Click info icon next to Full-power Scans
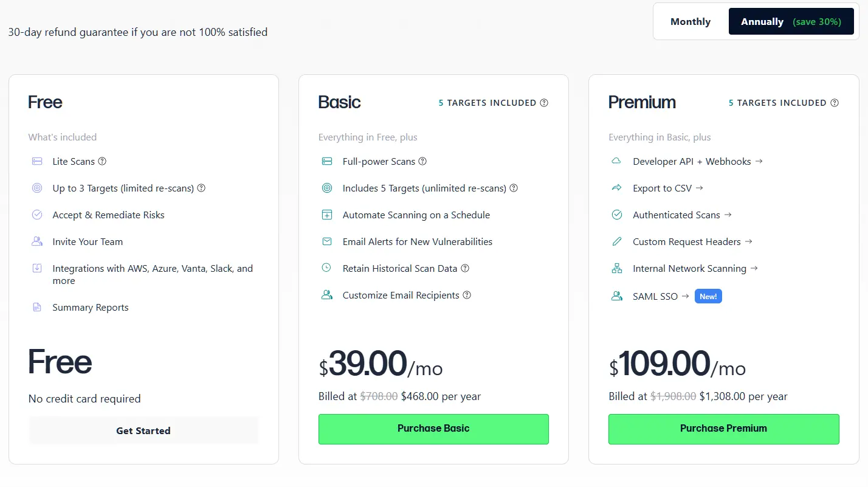This screenshot has width=868, height=487. (x=422, y=162)
